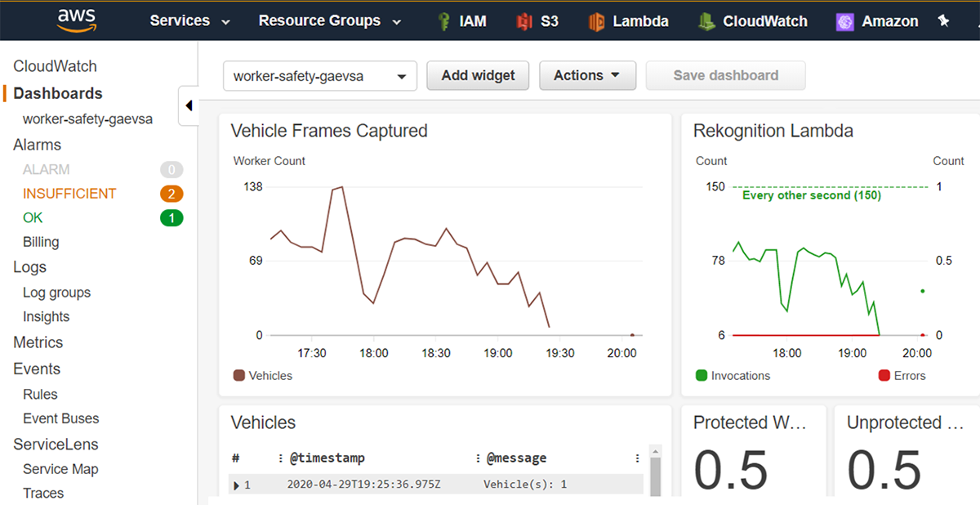Open the CloudWatch icon shortcut

tap(706, 21)
